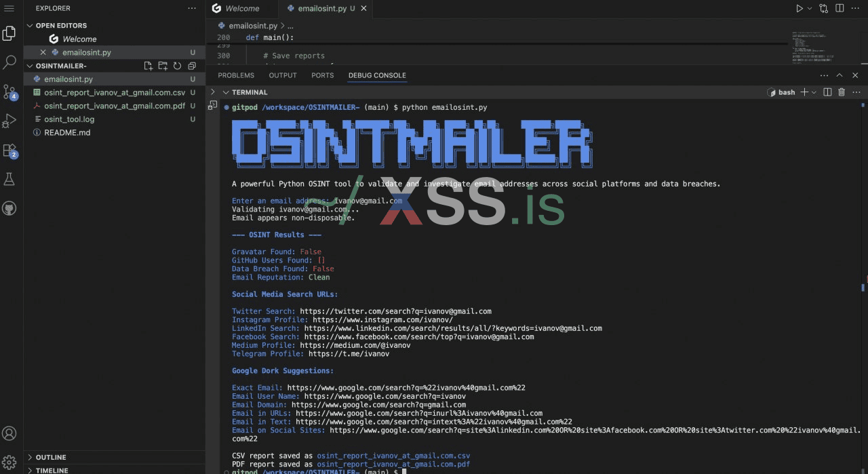
Task: Refresh the OSINTMAILER- explorer
Action: tap(177, 66)
